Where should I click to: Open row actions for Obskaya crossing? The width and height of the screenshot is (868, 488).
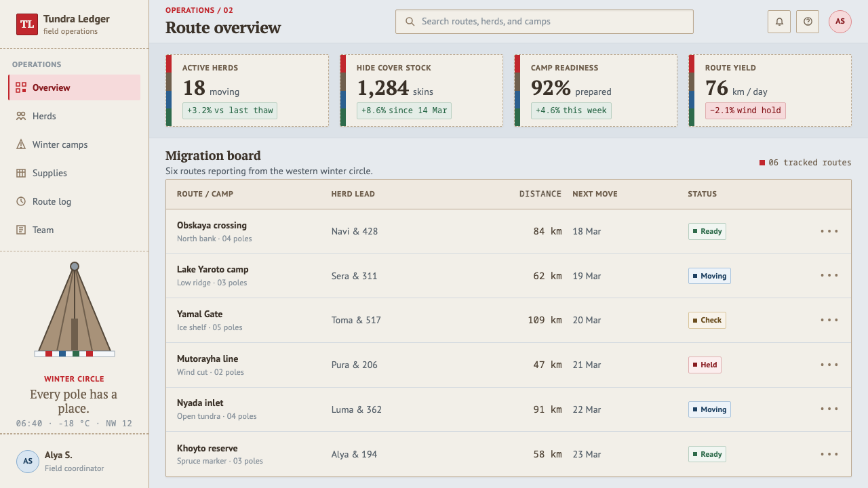829,231
